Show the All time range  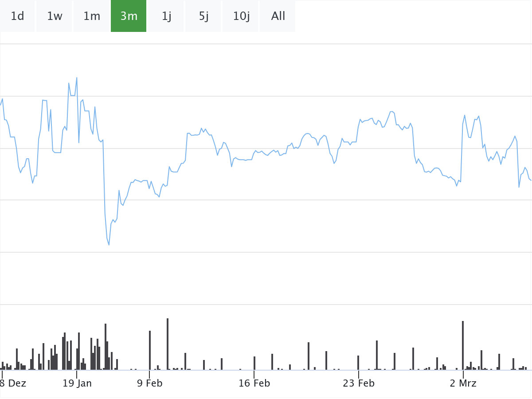pos(278,16)
